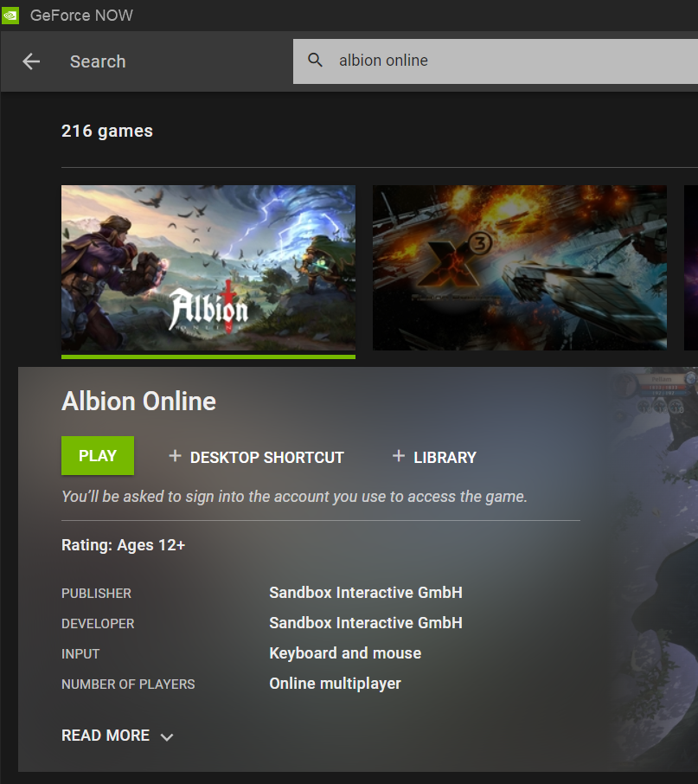
Task: Go back using the back arrow
Action: point(31,61)
